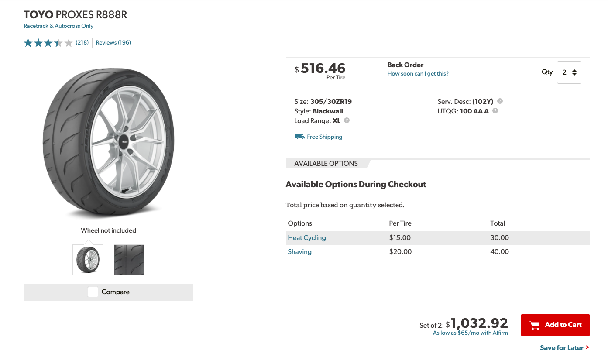
Task: Click the Save for Later link
Action: pyautogui.click(x=564, y=348)
